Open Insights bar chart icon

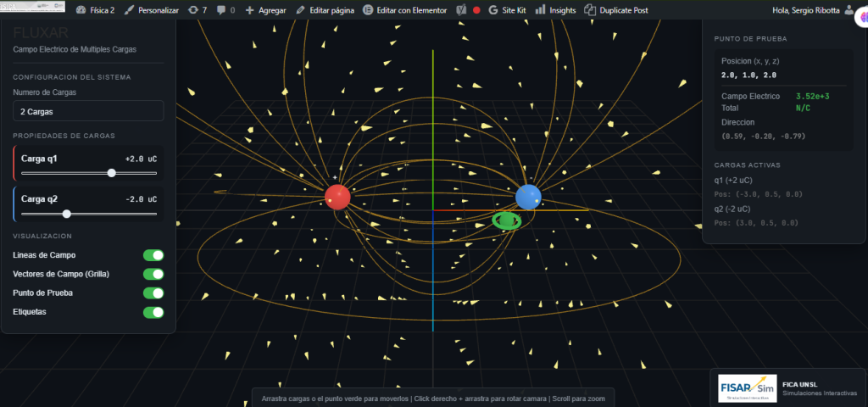pyautogui.click(x=540, y=10)
